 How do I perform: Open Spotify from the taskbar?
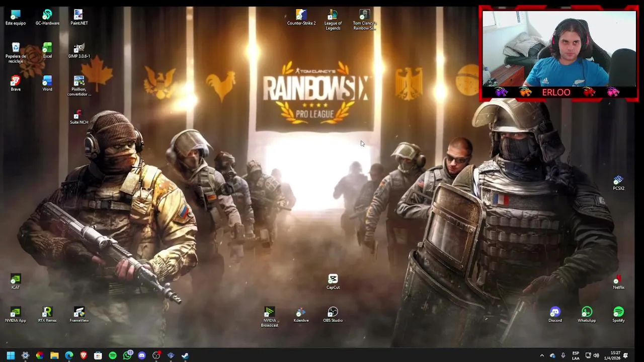pos(113,355)
